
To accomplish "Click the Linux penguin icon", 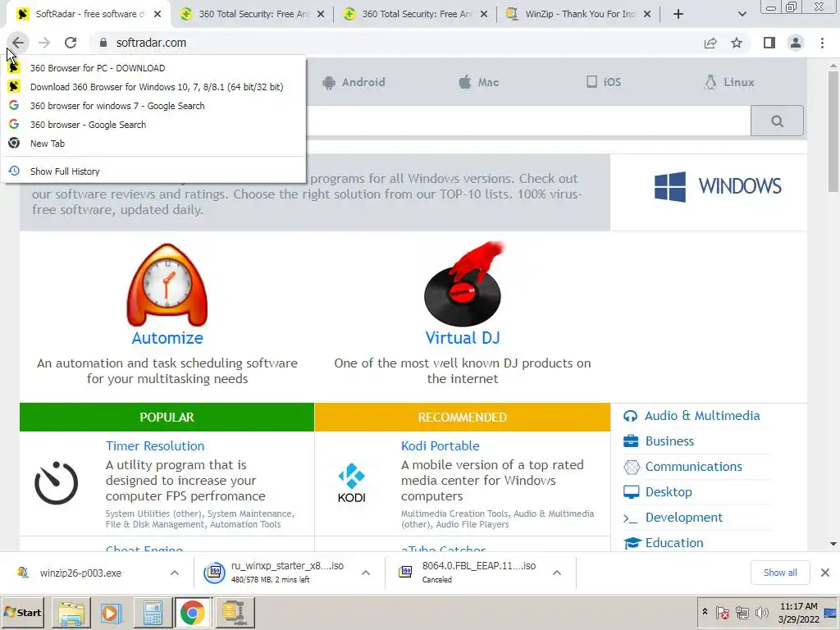I will [710, 82].
